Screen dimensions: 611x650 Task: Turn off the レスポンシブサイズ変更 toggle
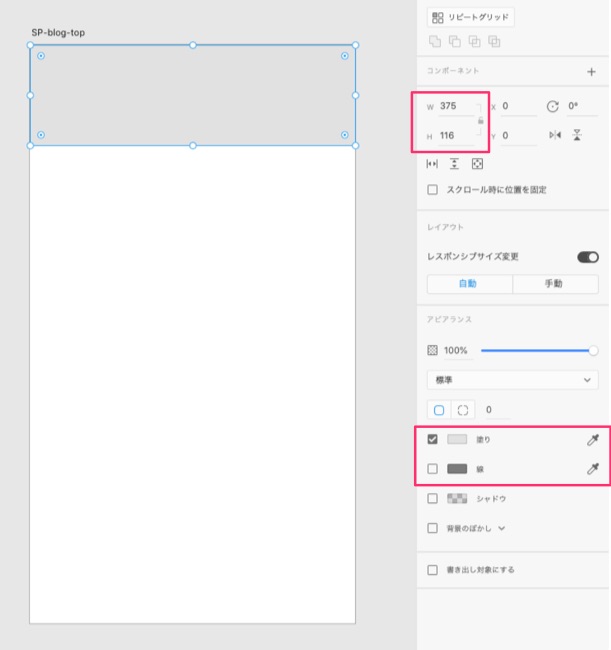point(587,257)
